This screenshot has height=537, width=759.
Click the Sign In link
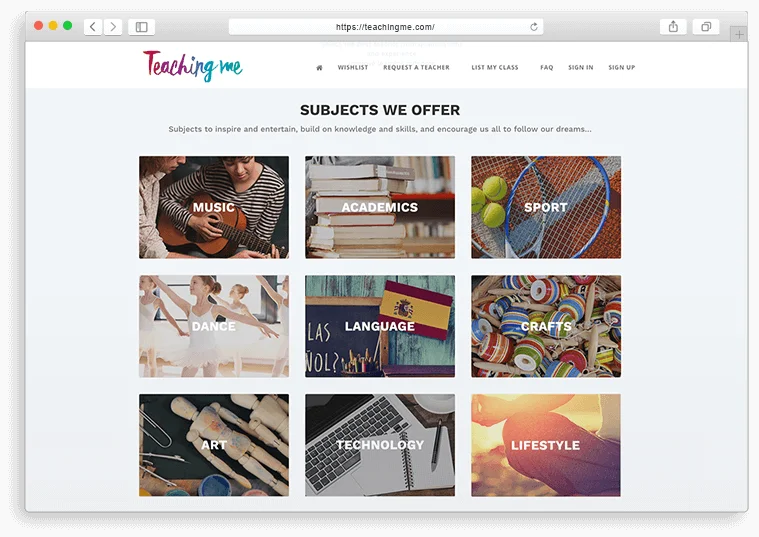point(580,67)
